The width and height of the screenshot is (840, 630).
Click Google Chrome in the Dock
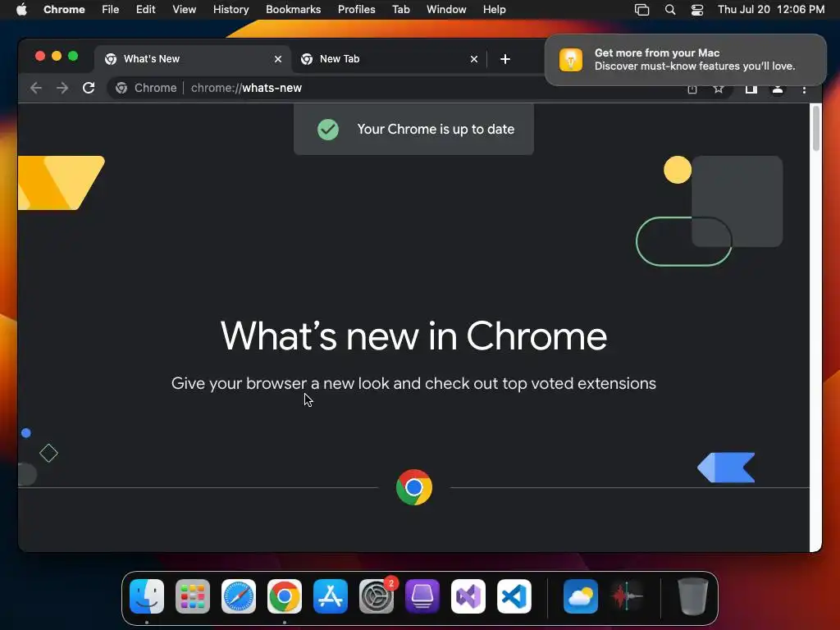click(285, 596)
